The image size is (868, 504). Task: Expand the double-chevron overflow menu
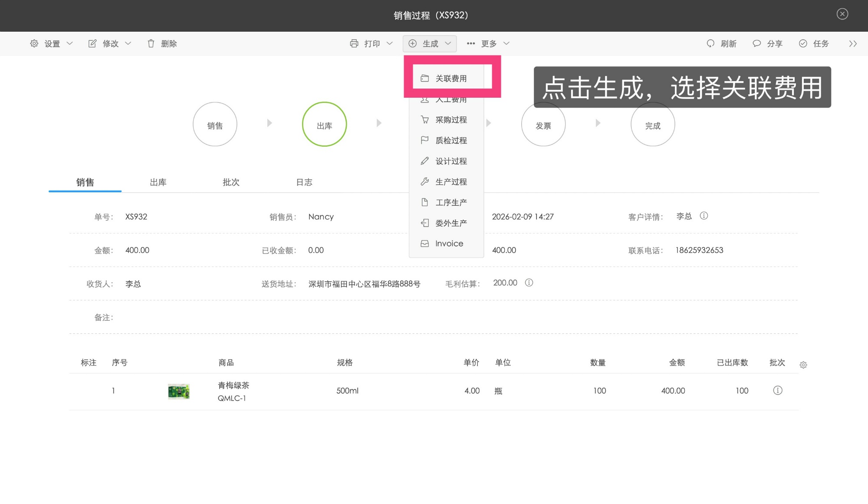coord(853,43)
